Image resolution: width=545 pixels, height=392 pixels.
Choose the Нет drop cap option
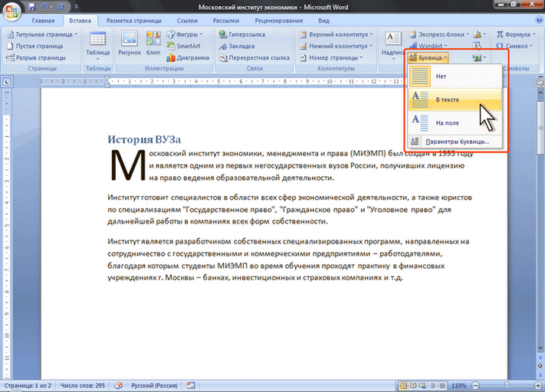point(455,76)
